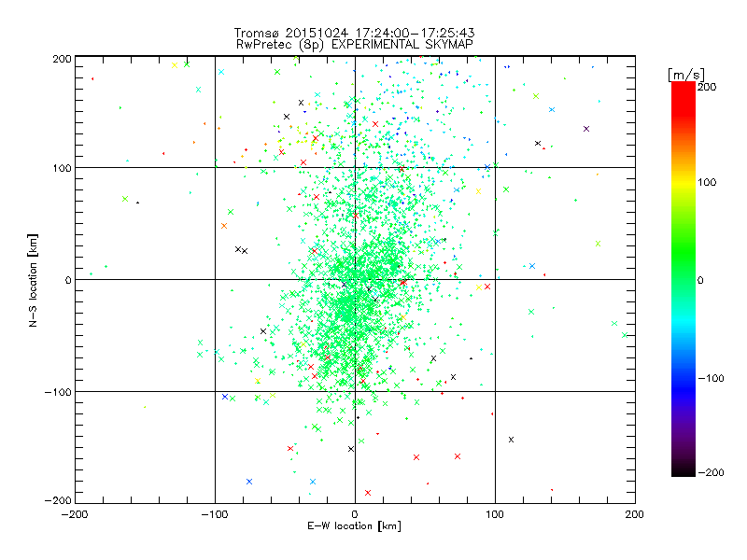747x560 pixels.
Task: Click the x-axis tick label '-200'
Action: [x=75, y=514]
